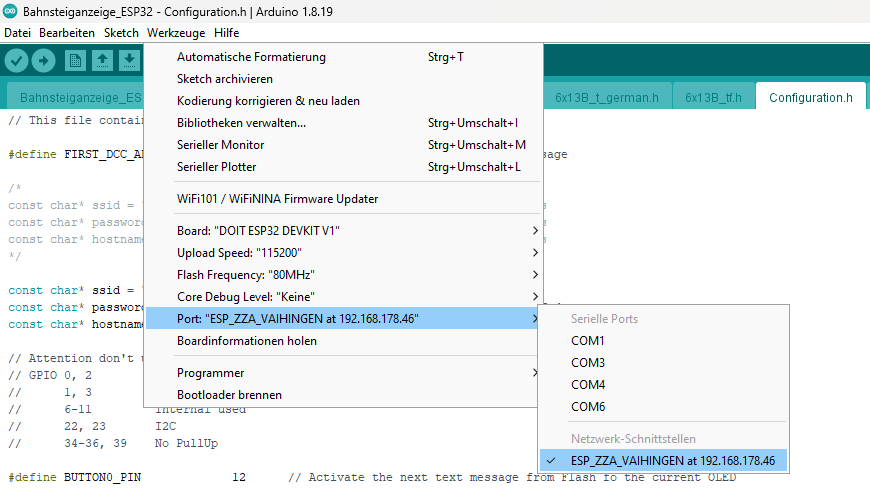Select serial port COM3

pyautogui.click(x=588, y=363)
